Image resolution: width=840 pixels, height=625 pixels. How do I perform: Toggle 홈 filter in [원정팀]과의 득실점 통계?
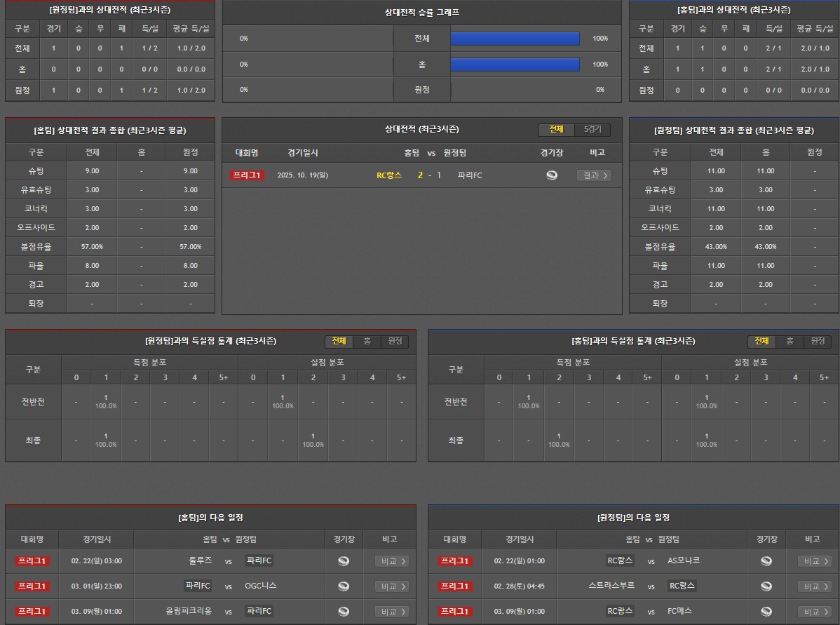(x=367, y=341)
